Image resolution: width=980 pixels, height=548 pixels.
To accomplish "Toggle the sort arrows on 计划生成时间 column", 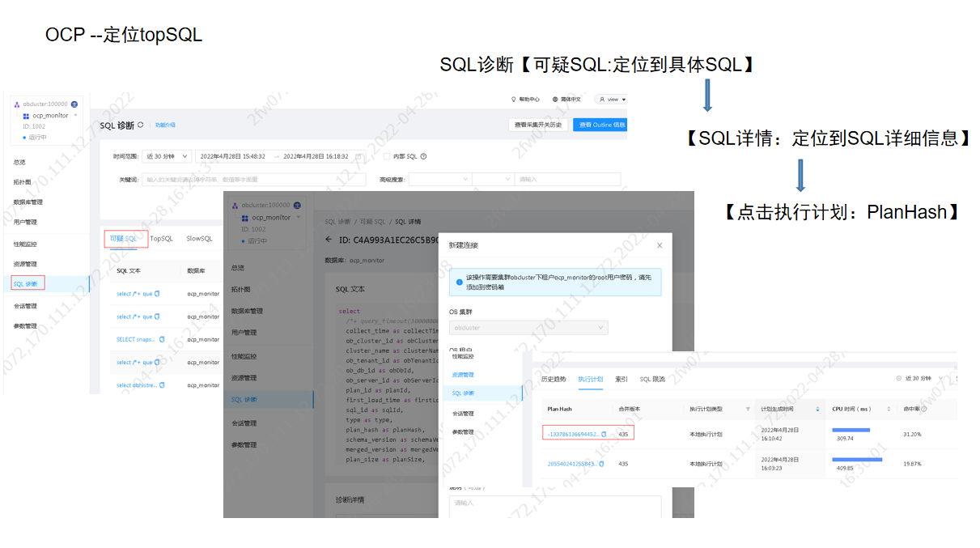I will coord(817,409).
